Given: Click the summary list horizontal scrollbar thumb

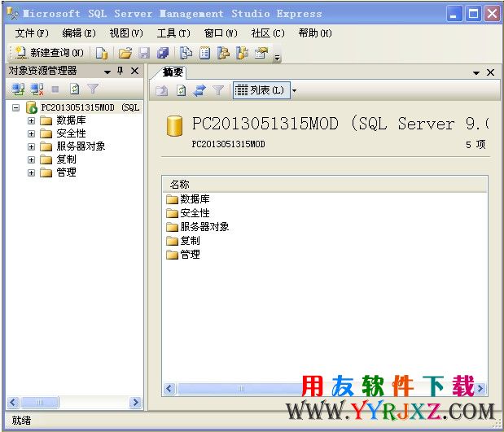Looking at the screenshot, I should 240,389.
